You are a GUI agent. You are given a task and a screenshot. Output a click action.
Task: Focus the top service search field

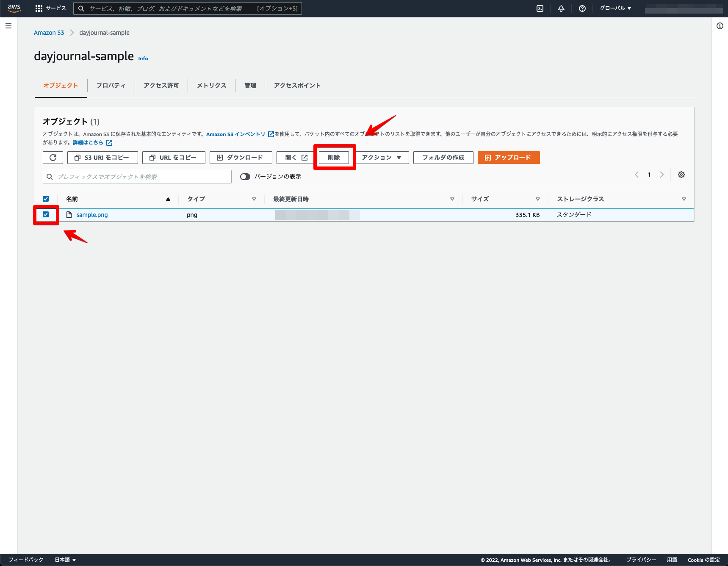pyautogui.click(x=188, y=8)
